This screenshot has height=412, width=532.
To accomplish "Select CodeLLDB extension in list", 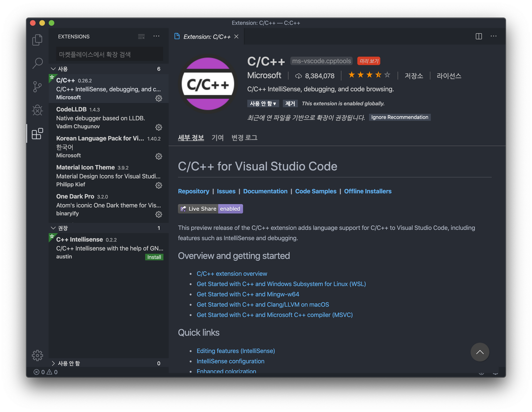I will [x=108, y=118].
